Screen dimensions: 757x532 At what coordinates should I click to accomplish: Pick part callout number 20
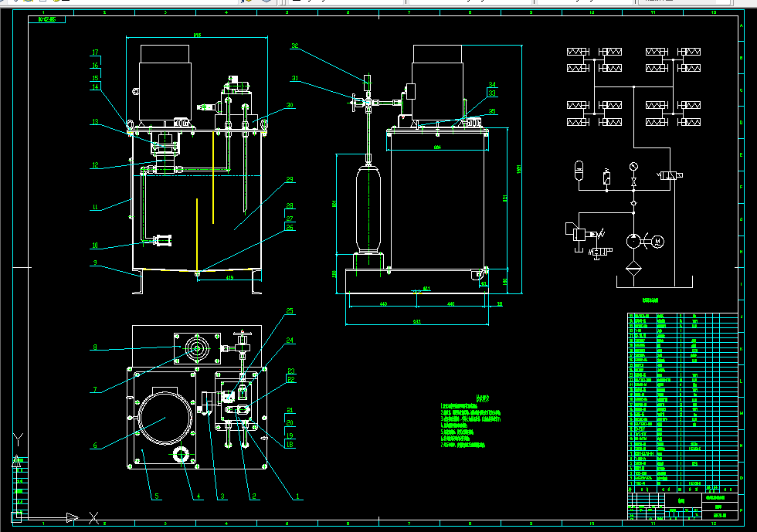click(x=290, y=422)
